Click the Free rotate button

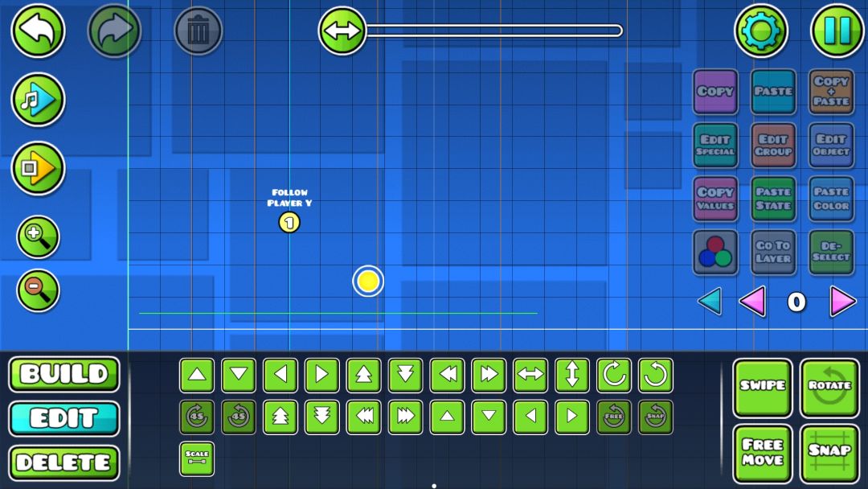tap(614, 417)
